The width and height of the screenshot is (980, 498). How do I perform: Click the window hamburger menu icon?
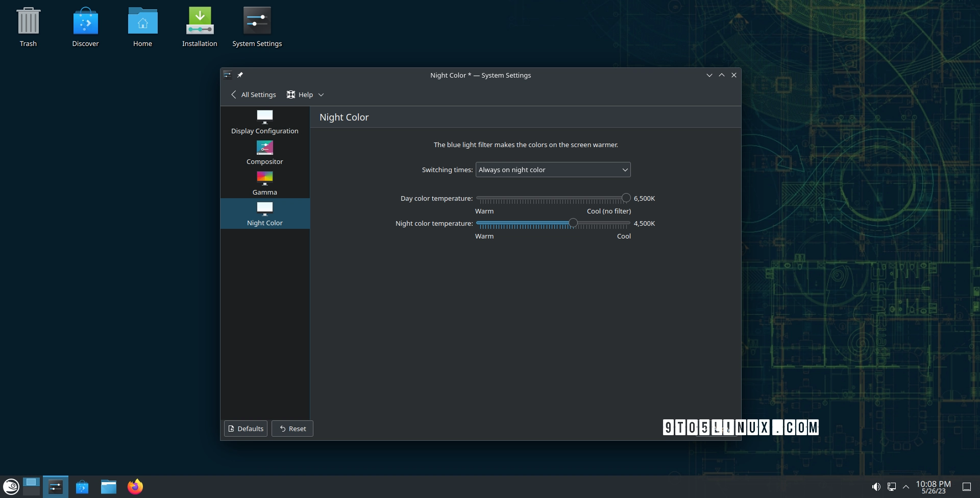click(227, 75)
